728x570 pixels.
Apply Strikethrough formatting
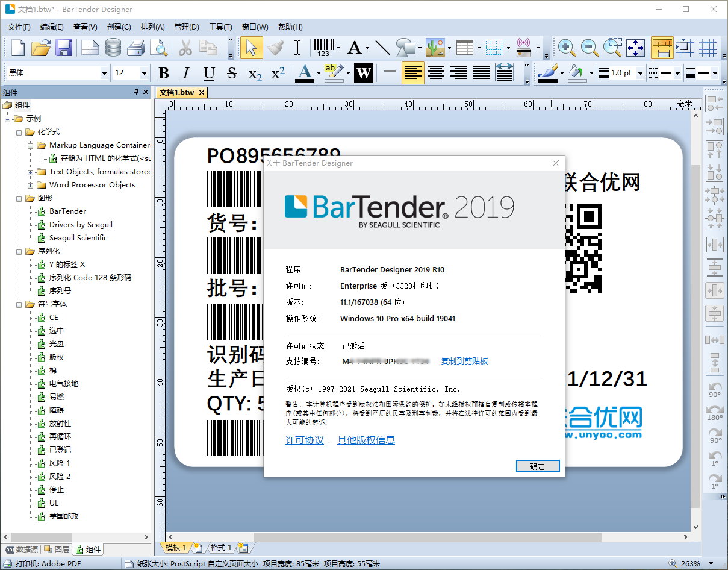[232, 74]
